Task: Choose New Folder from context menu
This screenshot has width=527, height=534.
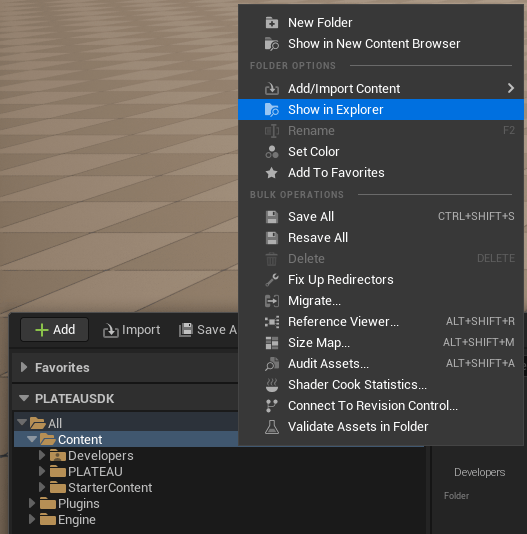Action: point(381,23)
